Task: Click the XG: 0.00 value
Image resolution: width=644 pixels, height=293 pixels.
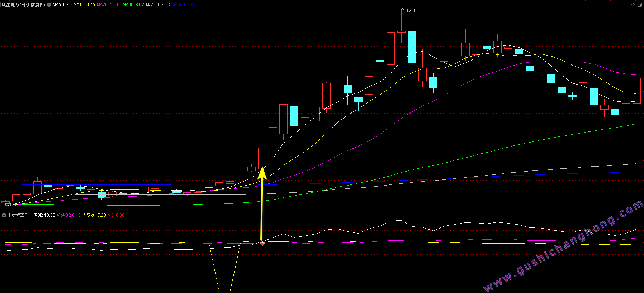Action: [x=116, y=215]
